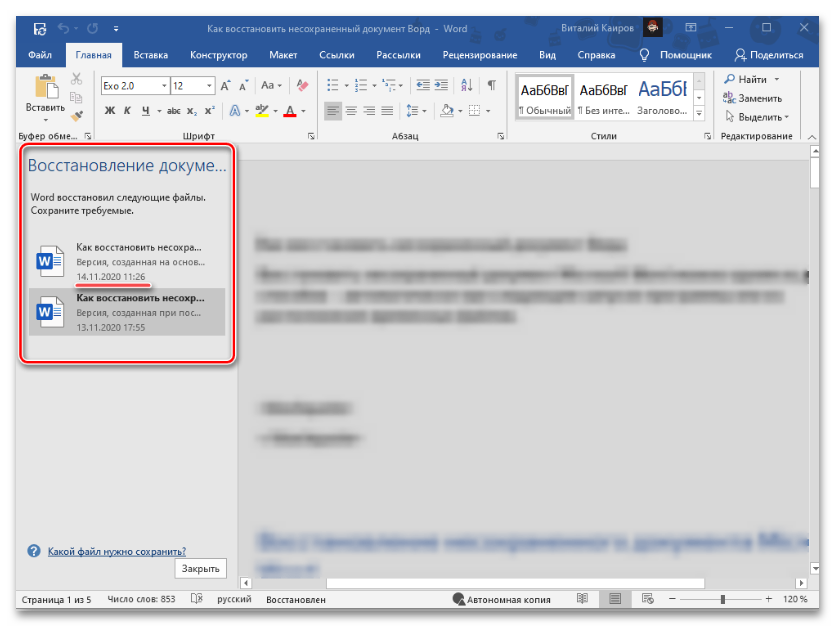Viewport: 835px width, 627px height.
Task: Center-align the paragraph text
Action: pos(352,110)
